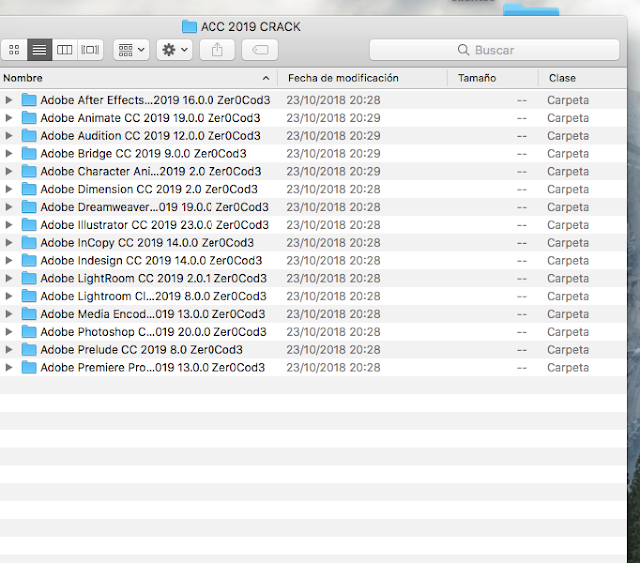
Task: Open the gear action menu
Action: point(175,50)
